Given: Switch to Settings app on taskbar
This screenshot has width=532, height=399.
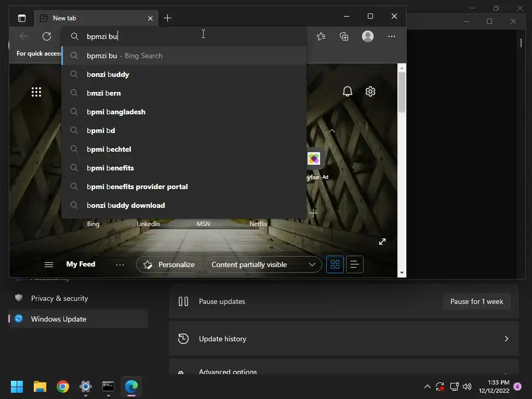Looking at the screenshot, I should [x=86, y=387].
